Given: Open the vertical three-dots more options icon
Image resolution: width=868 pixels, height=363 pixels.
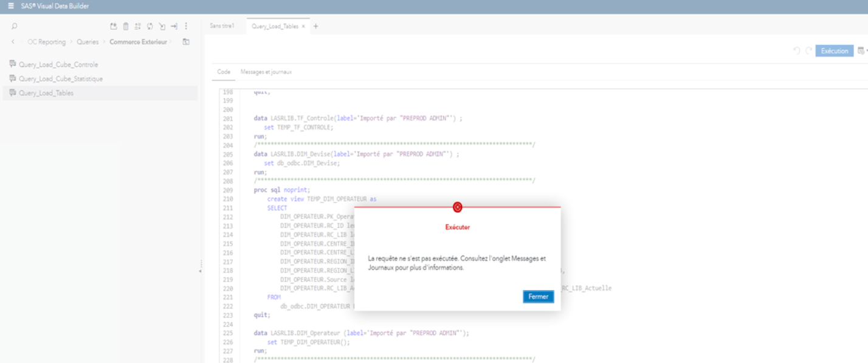Looking at the screenshot, I should point(186,26).
